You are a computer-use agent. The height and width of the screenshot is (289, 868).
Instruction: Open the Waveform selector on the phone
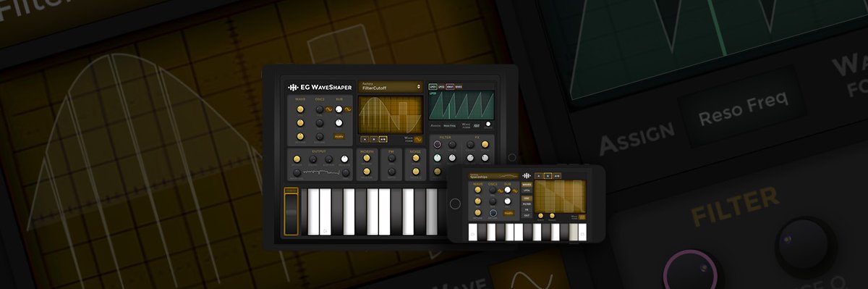coord(582,217)
